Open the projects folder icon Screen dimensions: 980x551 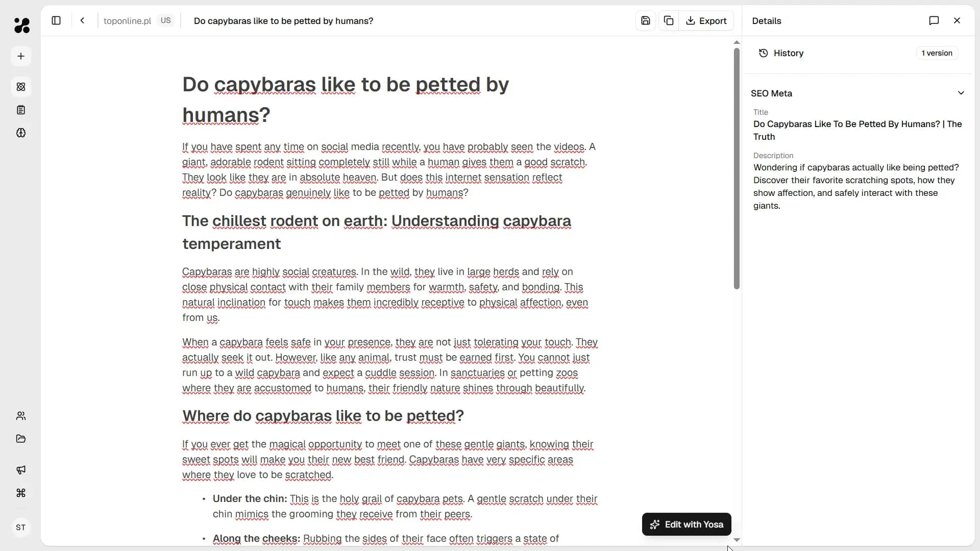point(21,439)
